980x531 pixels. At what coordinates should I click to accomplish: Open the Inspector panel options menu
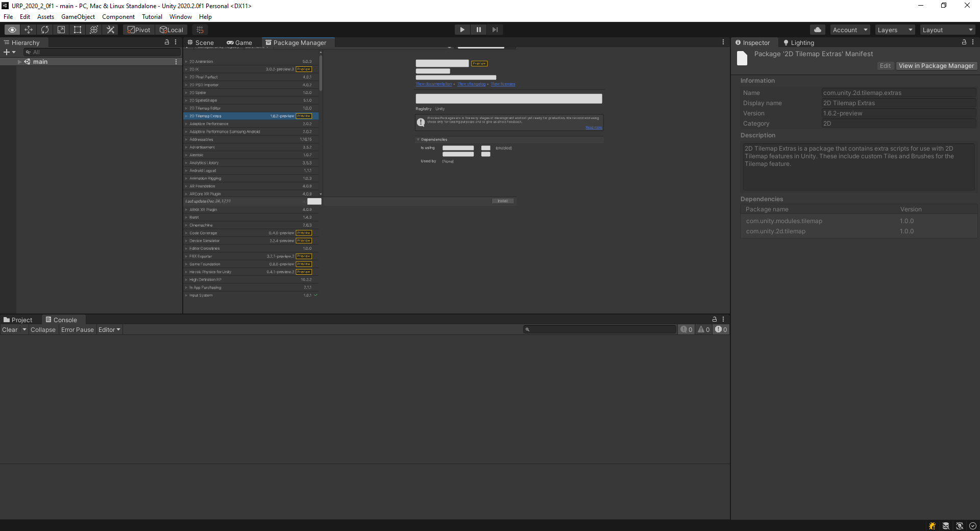point(973,42)
